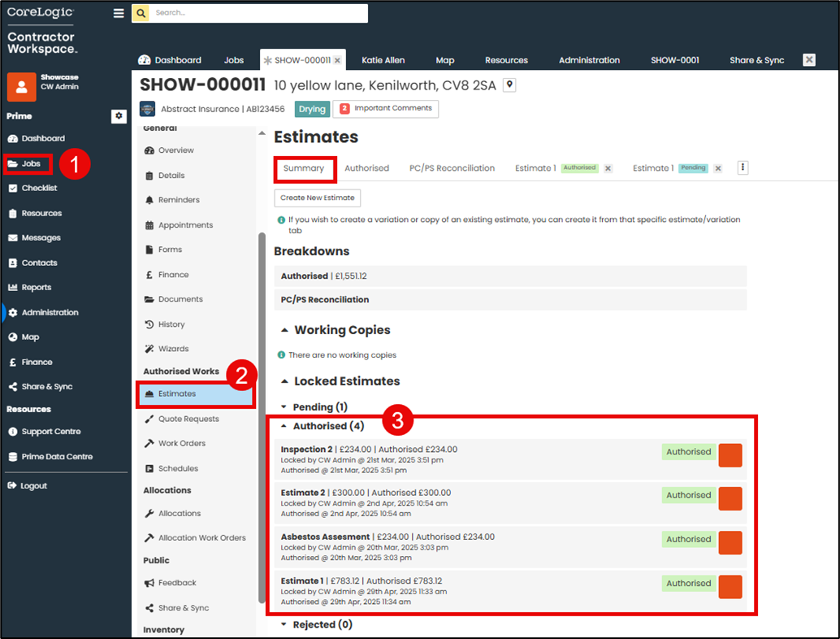
Task: Open History in job menu
Action: pos(164,324)
